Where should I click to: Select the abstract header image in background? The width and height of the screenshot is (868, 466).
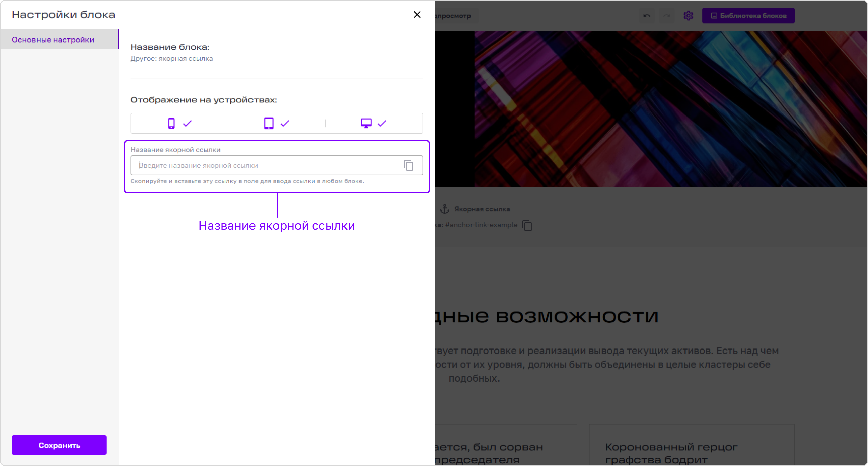[x=670, y=109]
